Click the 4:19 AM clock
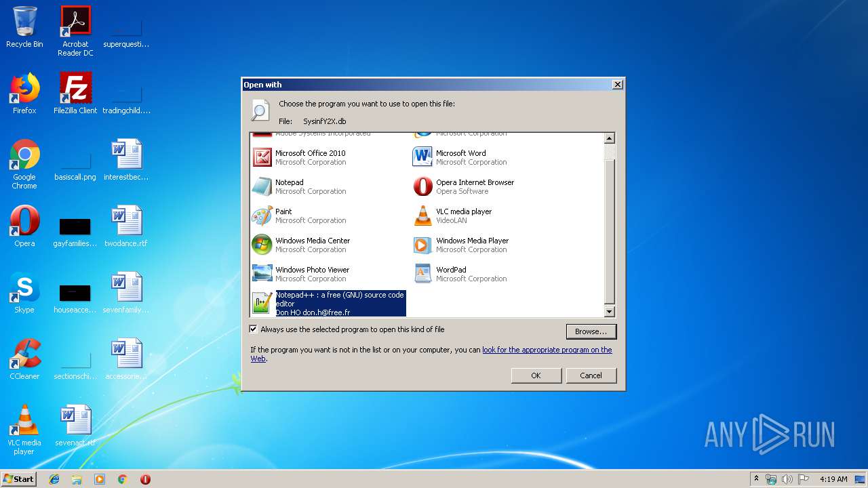Screen dimensions: 868x488 click(833, 479)
